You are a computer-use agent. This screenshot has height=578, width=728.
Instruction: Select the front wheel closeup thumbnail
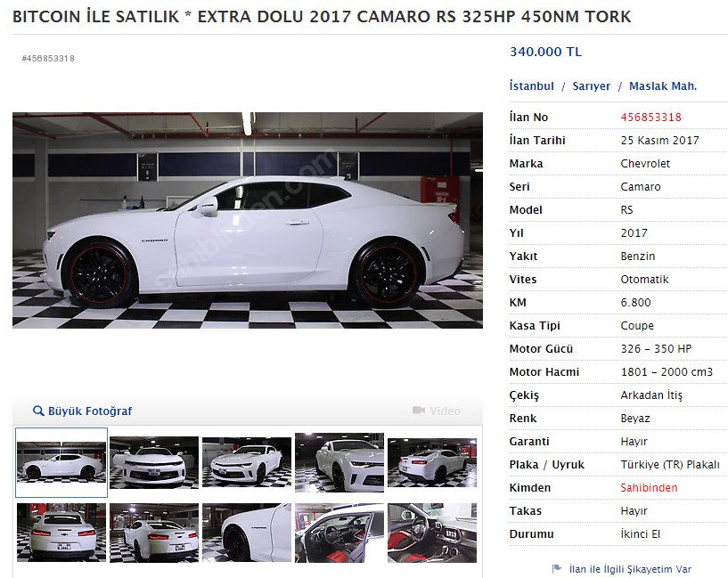[247, 533]
